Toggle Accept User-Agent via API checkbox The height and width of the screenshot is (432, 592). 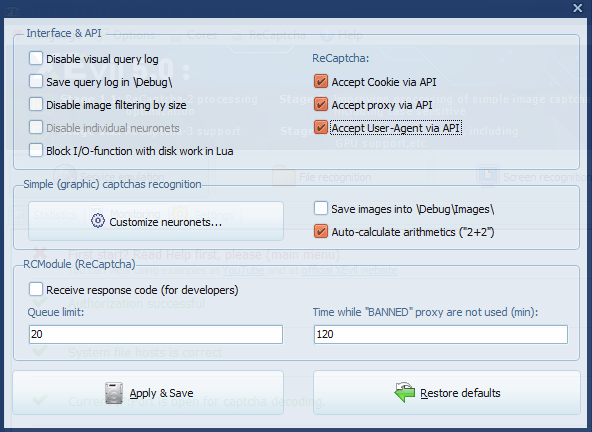[x=321, y=128]
